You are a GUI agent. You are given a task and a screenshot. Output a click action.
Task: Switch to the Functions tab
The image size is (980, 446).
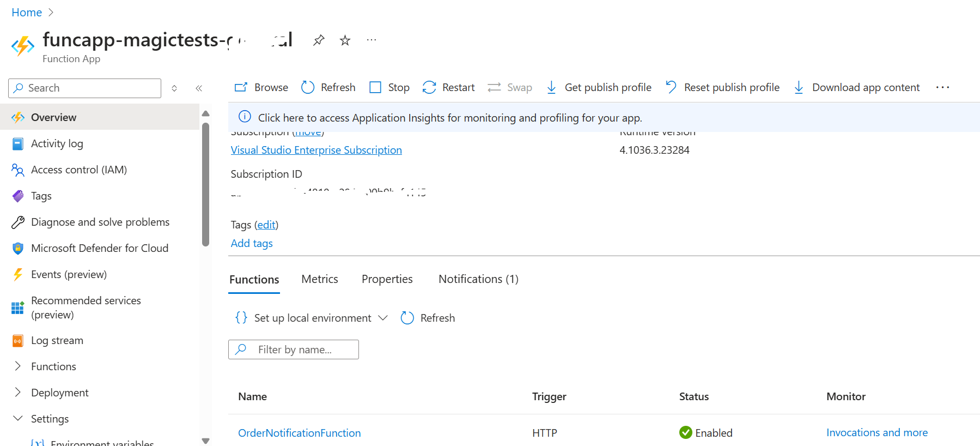click(254, 280)
